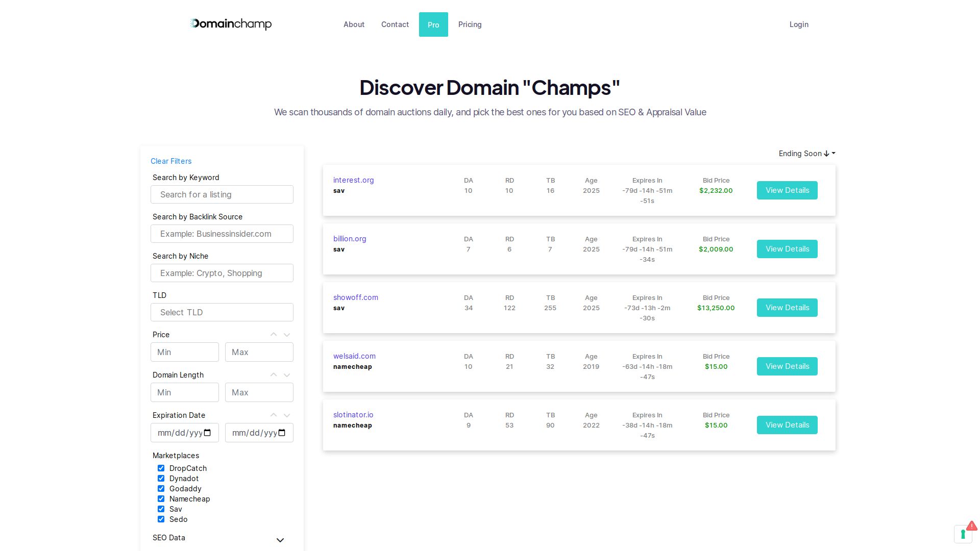The width and height of the screenshot is (980, 551).
Task: Select the Pro tab in the navigation
Action: (x=433, y=24)
